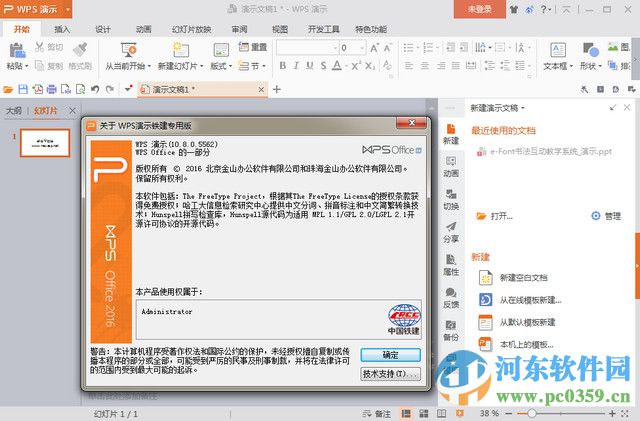Expand the Paste dropdown arrow
Image resolution: width=640 pixels, height=421 pixels.
pyautogui.click(x=27, y=66)
